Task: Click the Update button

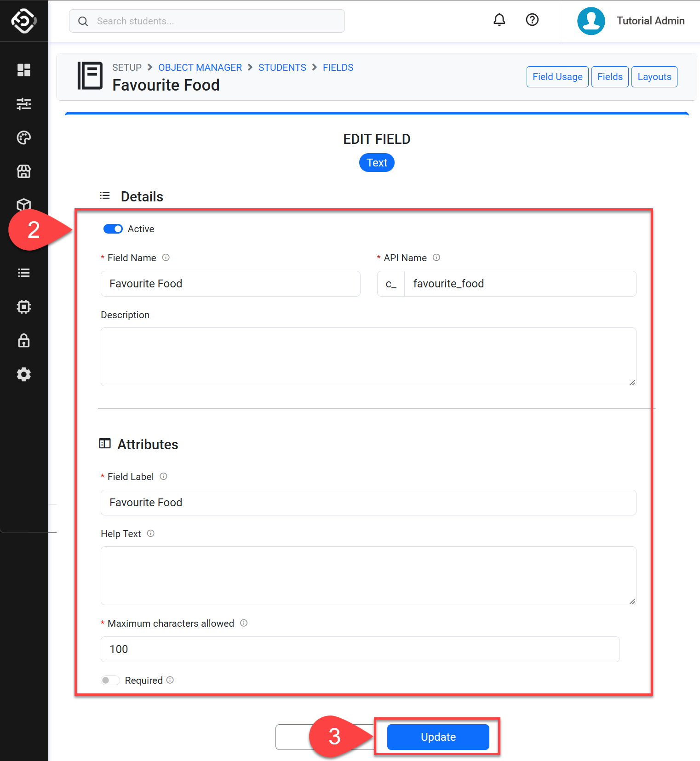Action: click(438, 737)
